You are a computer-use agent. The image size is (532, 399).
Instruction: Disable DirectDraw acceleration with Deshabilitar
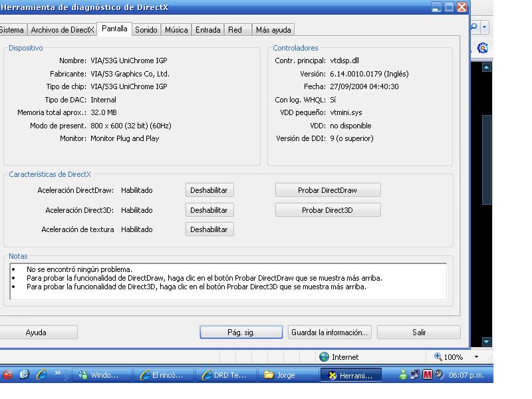tap(209, 190)
